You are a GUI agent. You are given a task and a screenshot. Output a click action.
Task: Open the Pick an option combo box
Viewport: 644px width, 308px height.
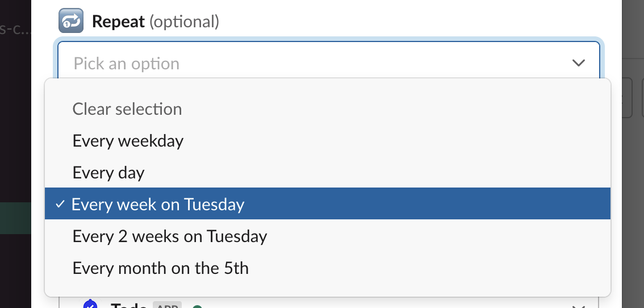[328, 63]
